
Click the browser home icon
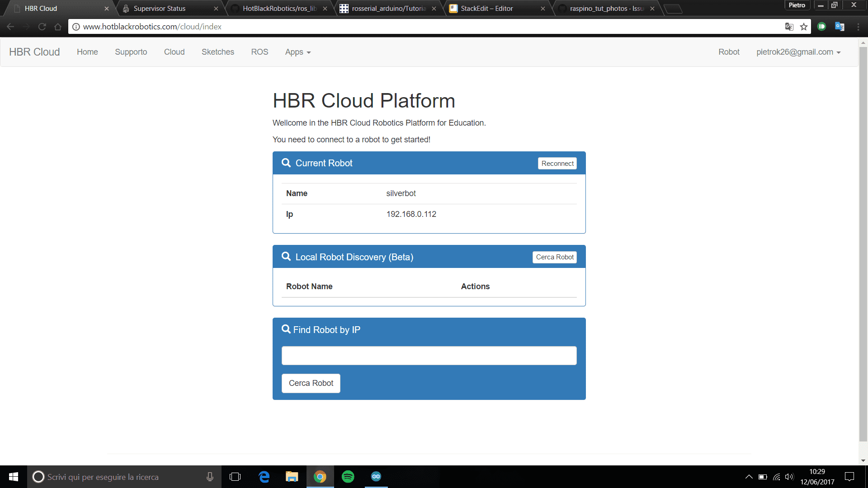pos(58,27)
